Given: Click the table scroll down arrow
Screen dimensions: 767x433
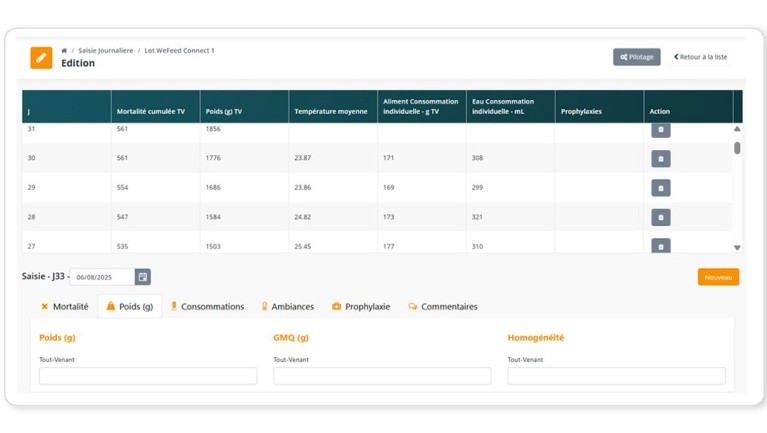Looking at the screenshot, I should pos(737,248).
